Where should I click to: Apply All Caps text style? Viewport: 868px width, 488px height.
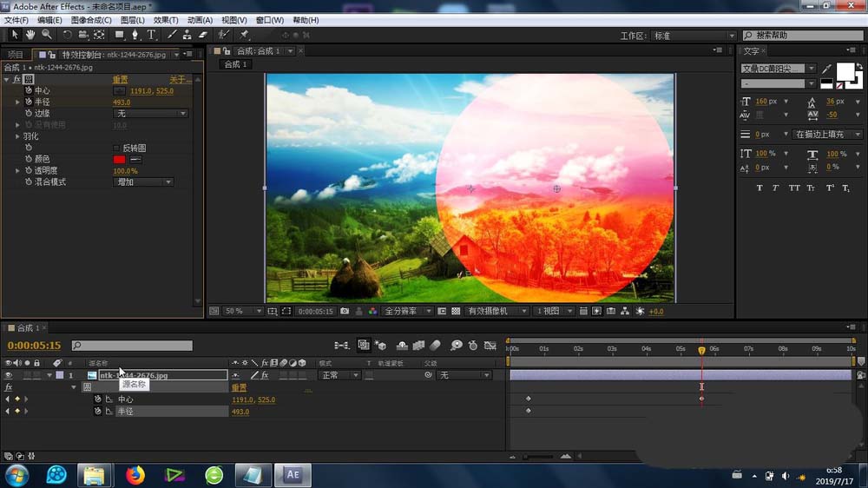coord(794,188)
